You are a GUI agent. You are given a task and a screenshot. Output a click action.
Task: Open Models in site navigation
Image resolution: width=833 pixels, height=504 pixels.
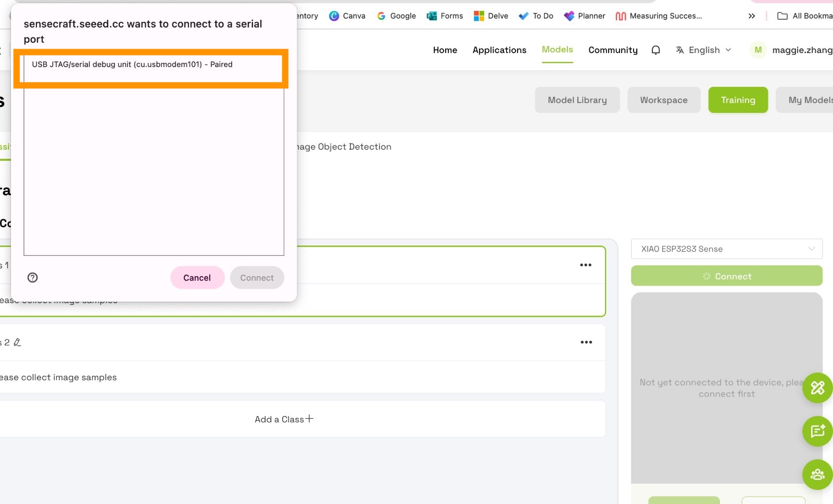coord(557,49)
